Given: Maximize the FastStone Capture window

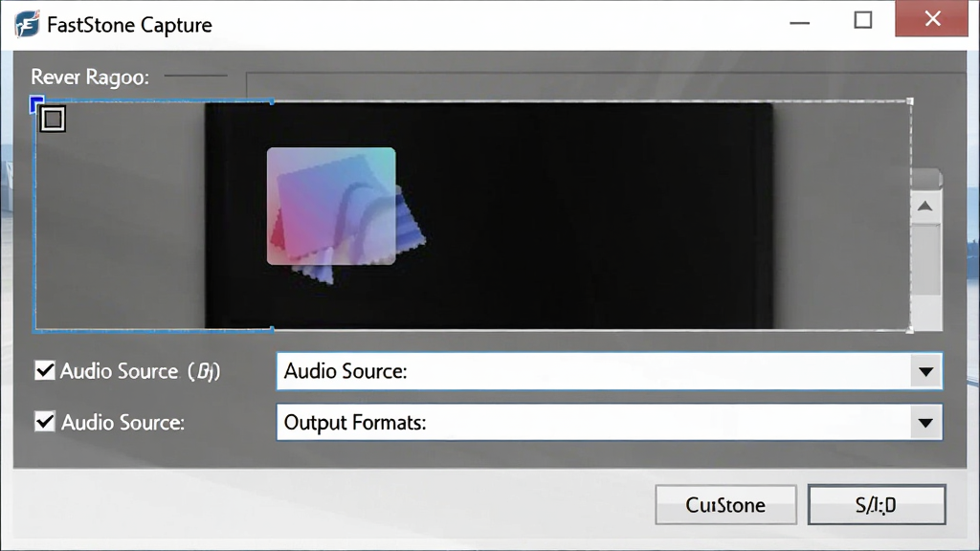Looking at the screenshot, I should [x=863, y=20].
